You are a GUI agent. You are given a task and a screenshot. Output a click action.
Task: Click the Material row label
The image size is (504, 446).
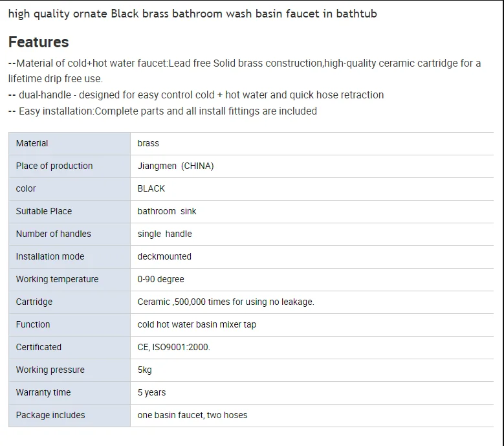pos(32,143)
